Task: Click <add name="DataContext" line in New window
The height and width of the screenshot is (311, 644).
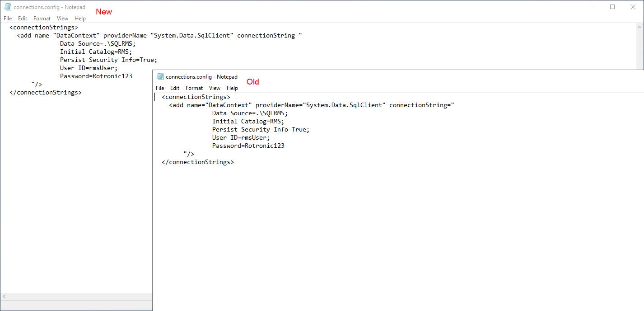Action: (159, 35)
